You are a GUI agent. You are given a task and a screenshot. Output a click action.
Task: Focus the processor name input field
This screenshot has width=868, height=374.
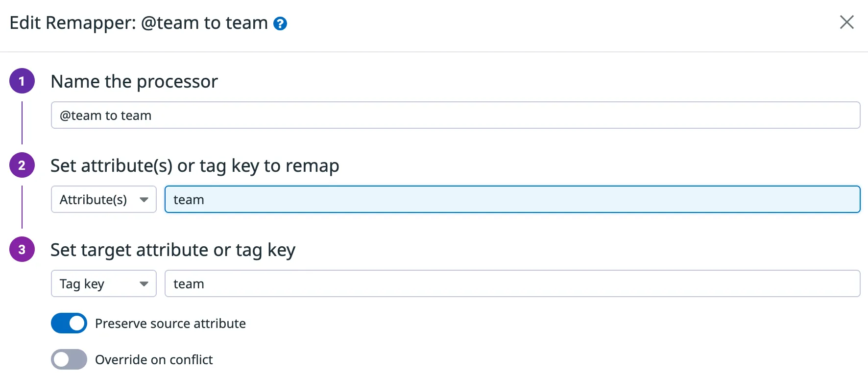point(456,116)
